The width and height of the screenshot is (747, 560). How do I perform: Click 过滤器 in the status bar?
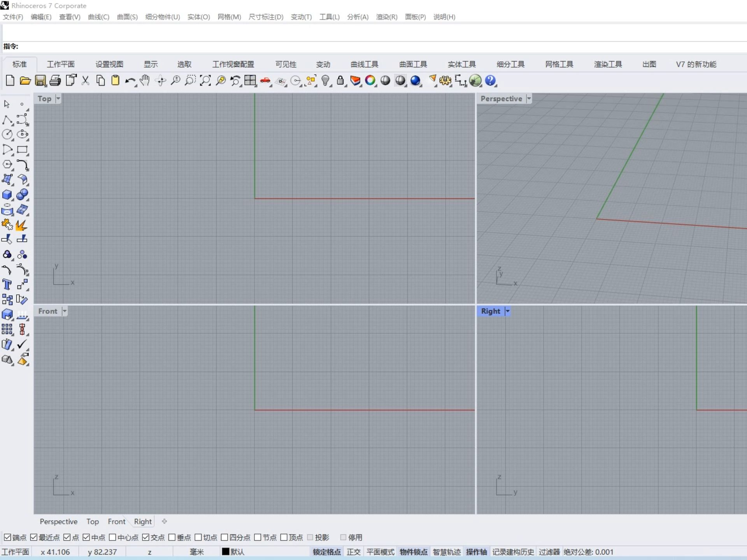[x=549, y=552]
